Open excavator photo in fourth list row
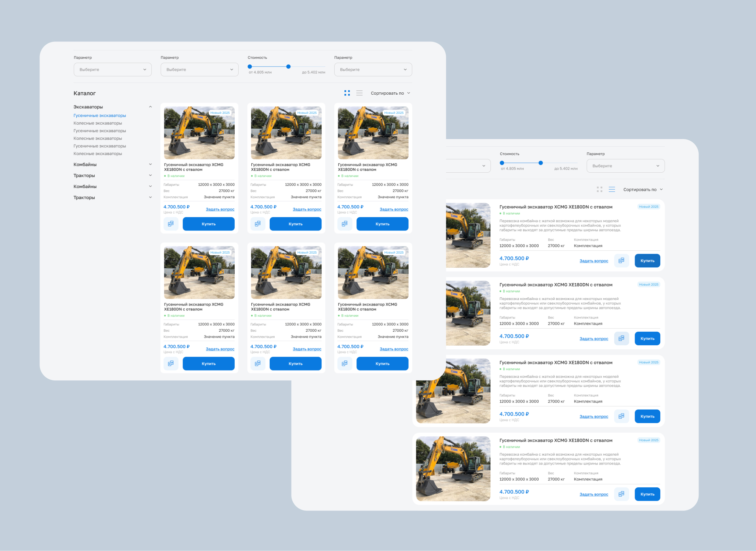This screenshot has width=756, height=551. coord(453,469)
